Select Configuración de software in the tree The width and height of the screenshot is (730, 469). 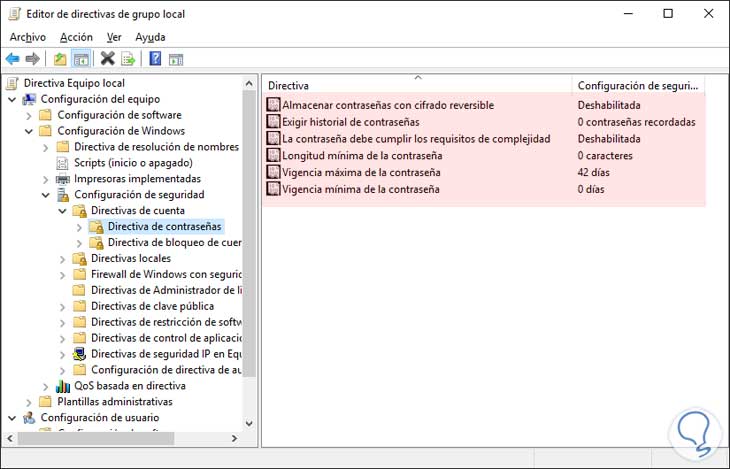(119, 115)
